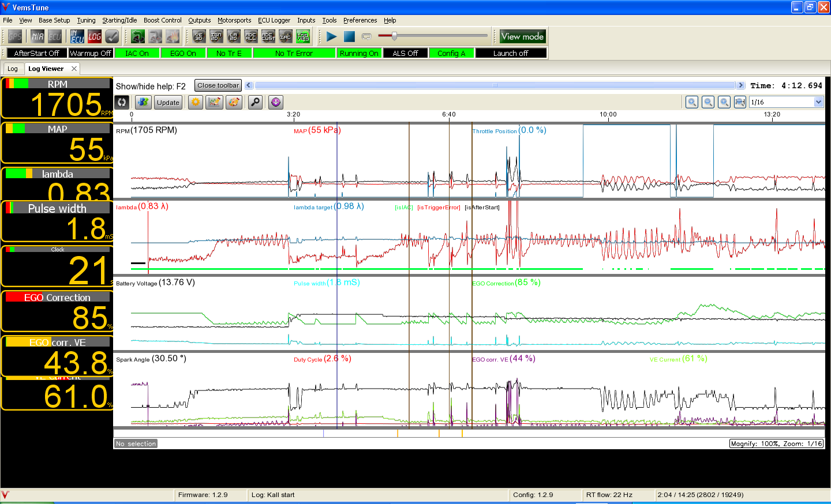Click the IN ECU blue icon
Viewport: 831px width, 504px height.
coord(77,37)
